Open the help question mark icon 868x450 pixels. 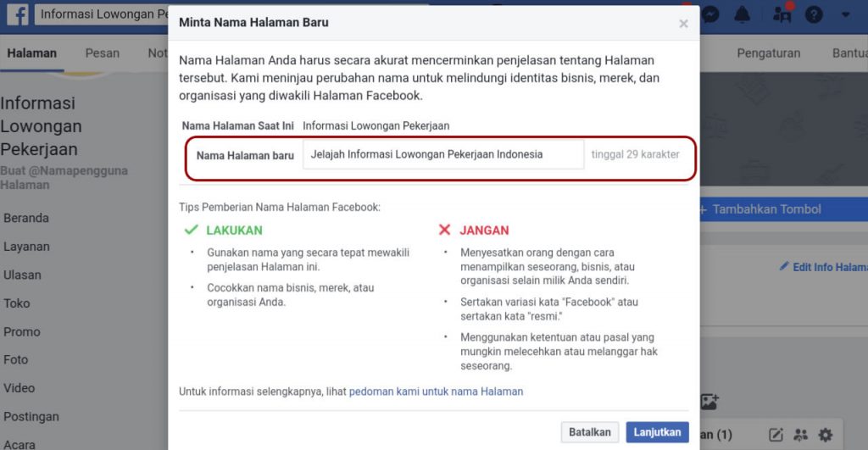[813, 15]
